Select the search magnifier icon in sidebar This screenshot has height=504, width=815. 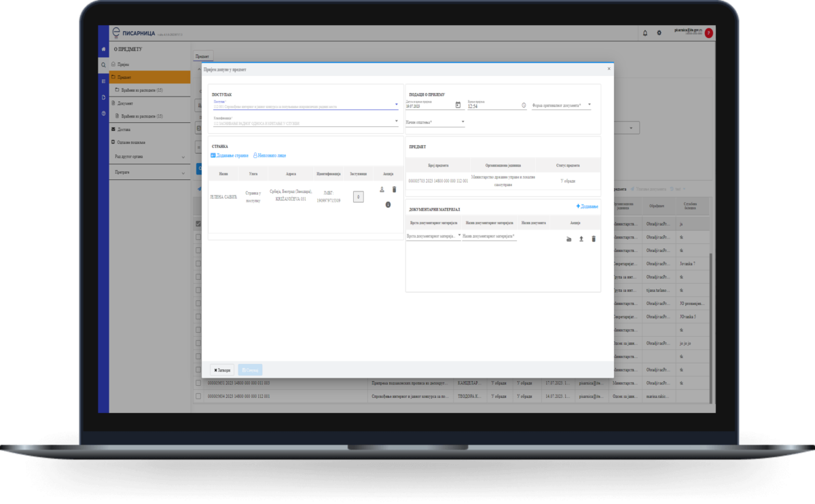[103, 65]
